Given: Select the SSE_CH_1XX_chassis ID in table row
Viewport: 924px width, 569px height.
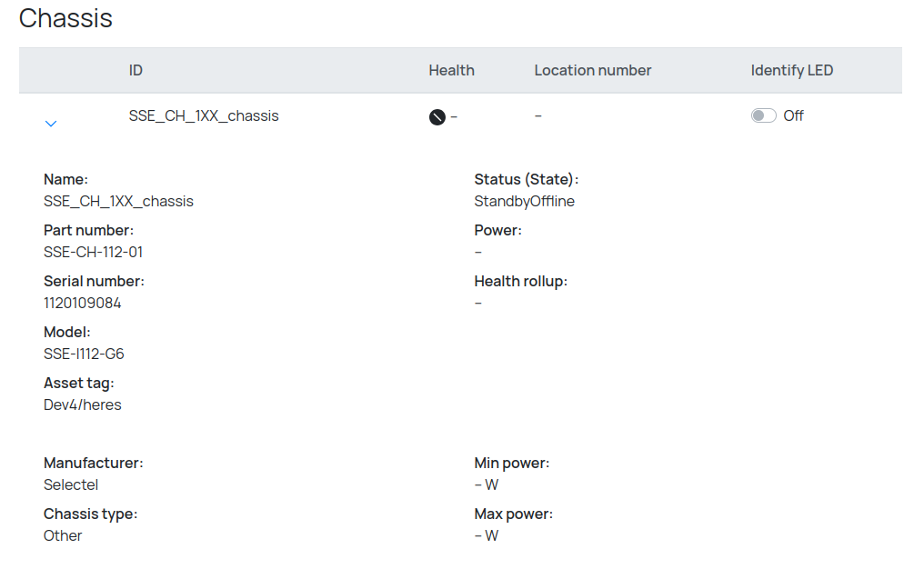Looking at the screenshot, I should [204, 115].
